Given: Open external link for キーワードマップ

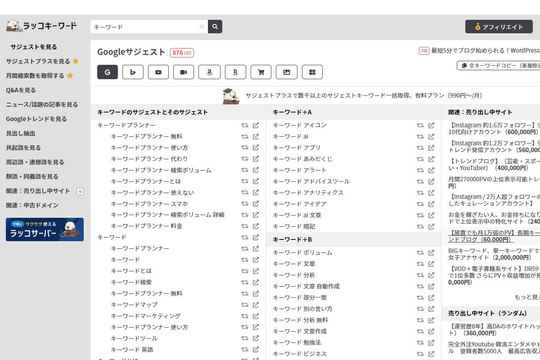Looking at the screenshot, I should [256, 305].
